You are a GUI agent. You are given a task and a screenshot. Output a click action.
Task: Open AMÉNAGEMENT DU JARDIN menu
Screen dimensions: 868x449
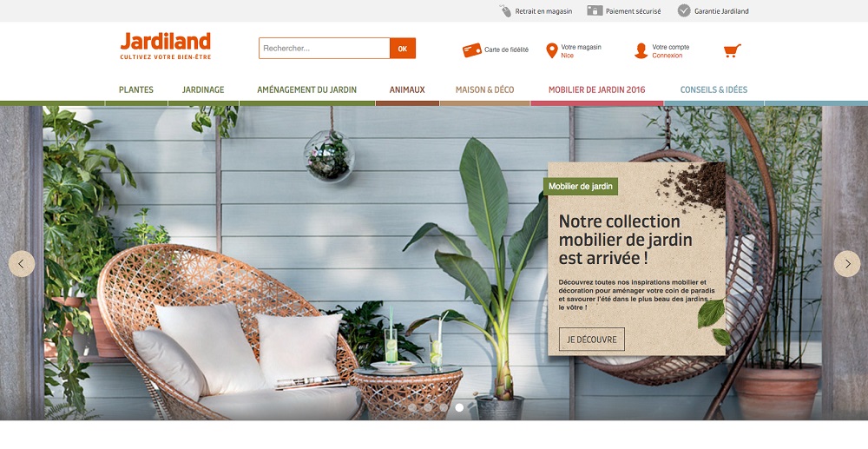click(306, 89)
